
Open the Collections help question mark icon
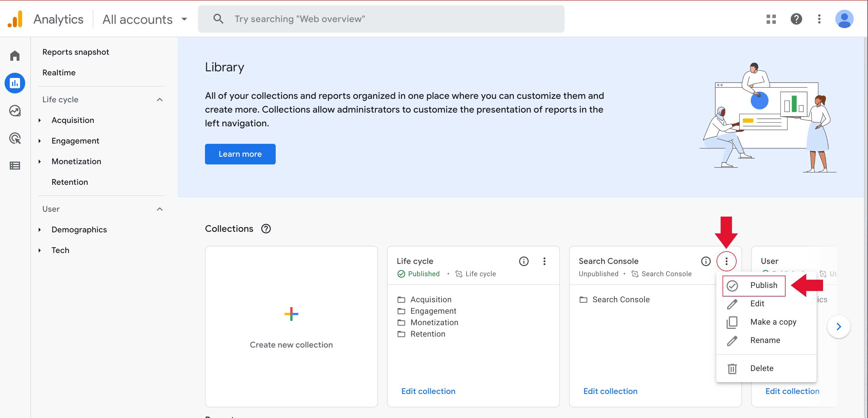point(266,229)
